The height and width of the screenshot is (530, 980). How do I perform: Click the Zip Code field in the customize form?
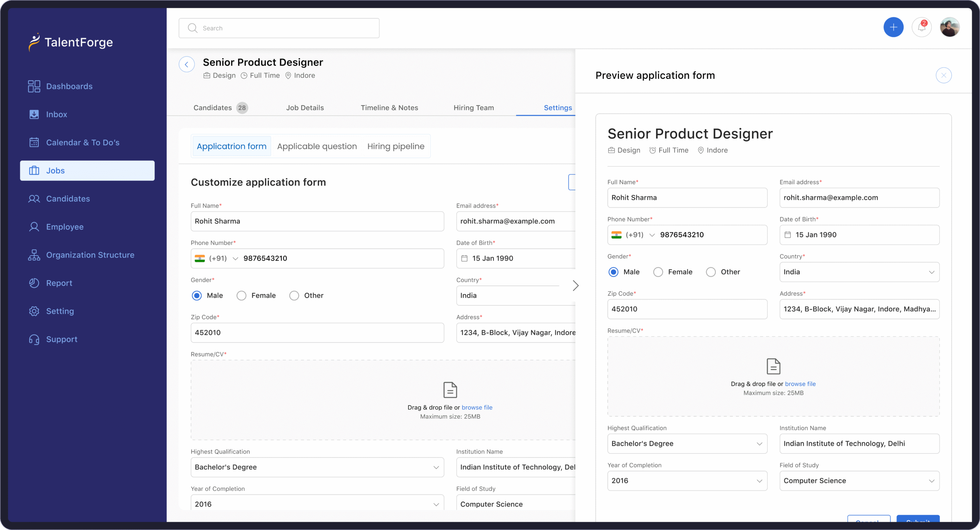coord(317,333)
